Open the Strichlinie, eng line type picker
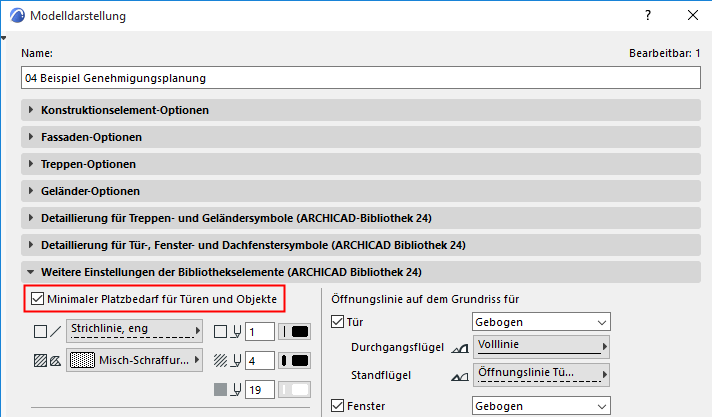 (134, 331)
